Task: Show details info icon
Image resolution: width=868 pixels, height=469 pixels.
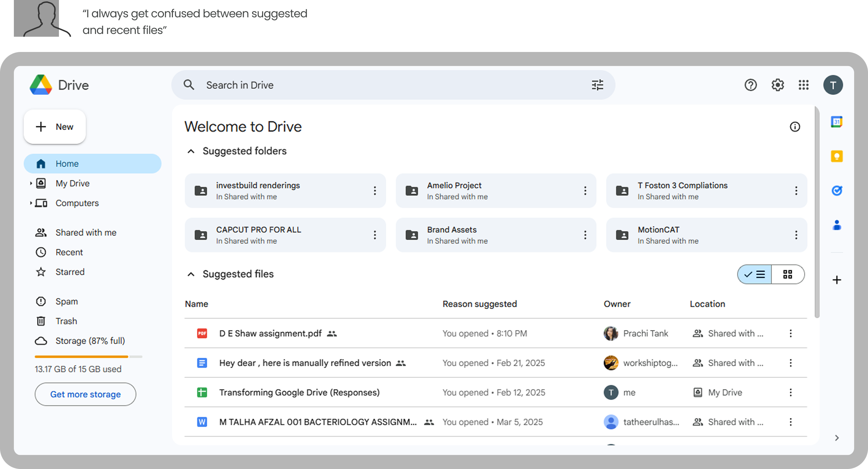Action: pos(795,127)
